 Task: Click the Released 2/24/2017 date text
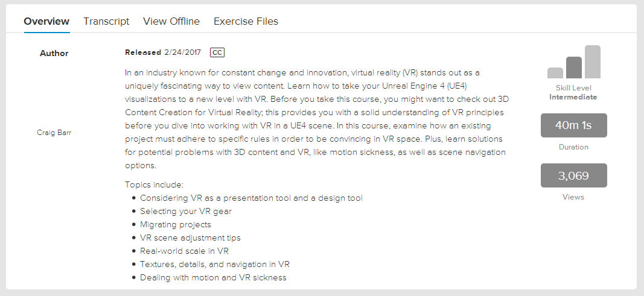point(163,52)
